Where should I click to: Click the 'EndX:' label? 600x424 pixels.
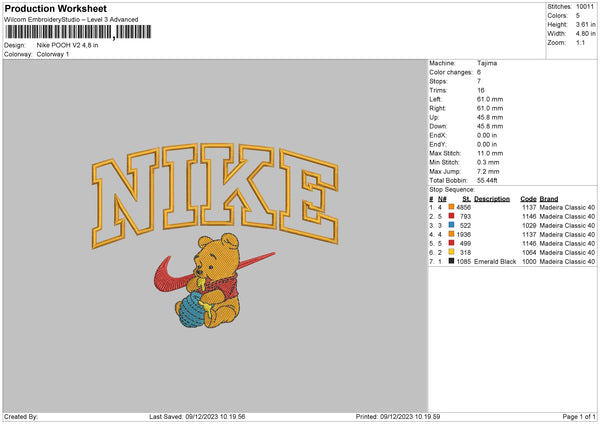pyautogui.click(x=438, y=135)
